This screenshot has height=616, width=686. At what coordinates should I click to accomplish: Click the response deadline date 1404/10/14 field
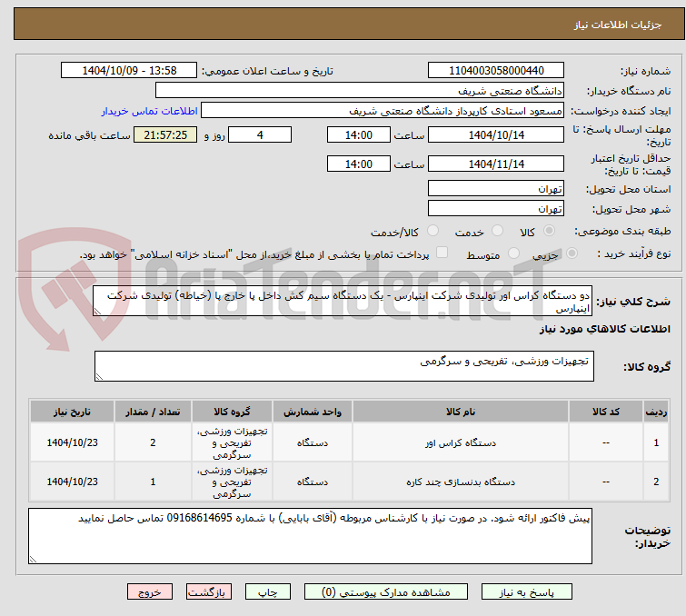(496, 134)
